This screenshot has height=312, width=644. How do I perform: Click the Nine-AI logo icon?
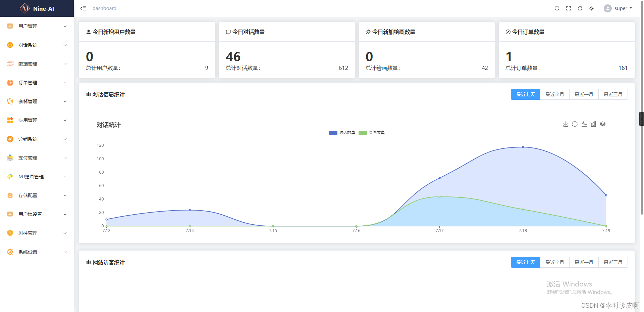[x=25, y=8]
